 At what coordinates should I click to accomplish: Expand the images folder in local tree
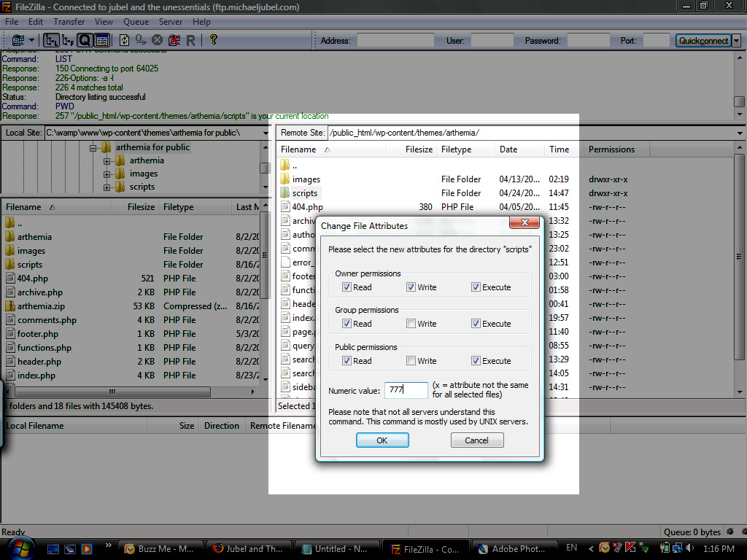click(x=107, y=174)
